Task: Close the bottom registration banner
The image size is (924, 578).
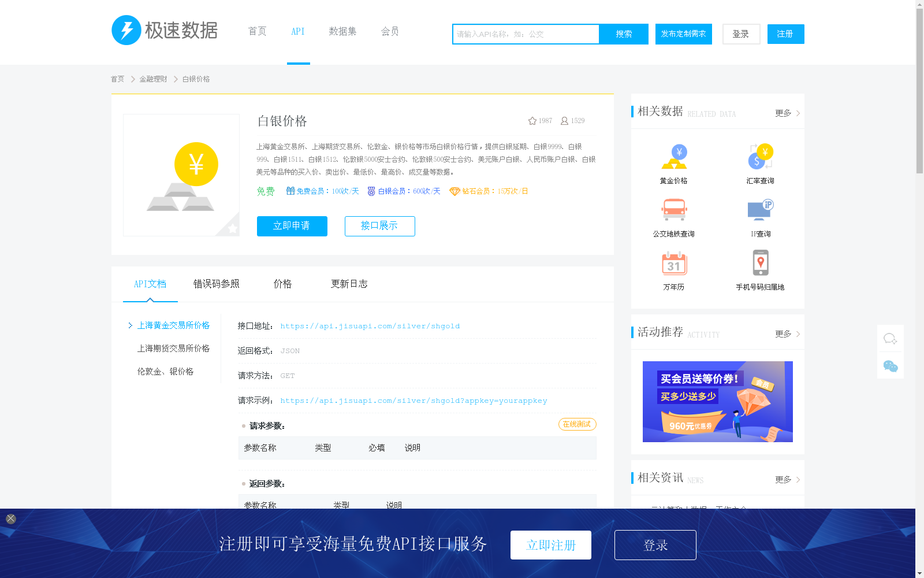Action: tap(11, 518)
